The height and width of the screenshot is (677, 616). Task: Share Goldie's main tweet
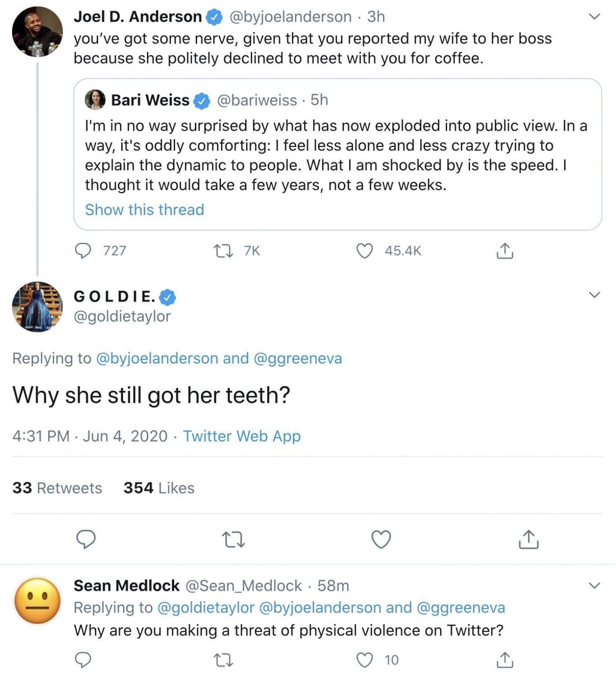coord(528,539)
